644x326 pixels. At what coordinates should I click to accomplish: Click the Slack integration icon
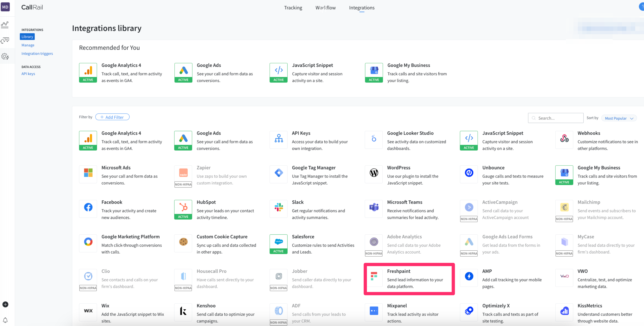pyautogui.click(x=279, y=207)
